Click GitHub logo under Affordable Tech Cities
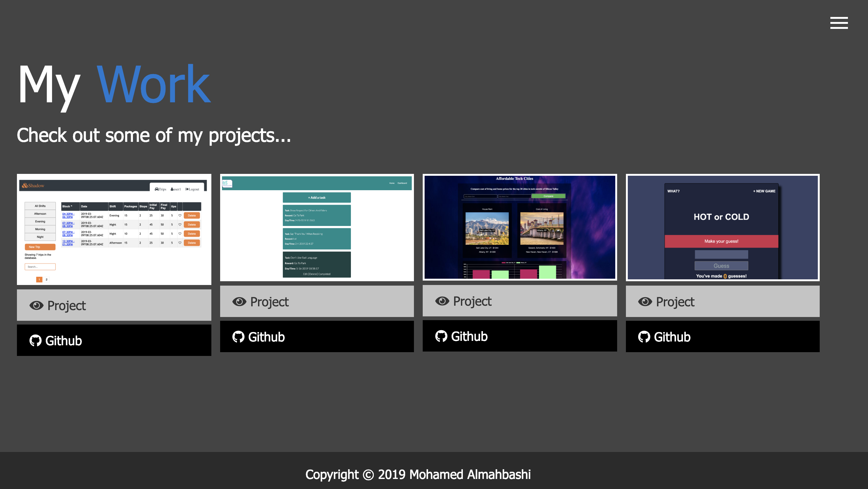This screenshot has height=489, width=868. coord(441,336)
